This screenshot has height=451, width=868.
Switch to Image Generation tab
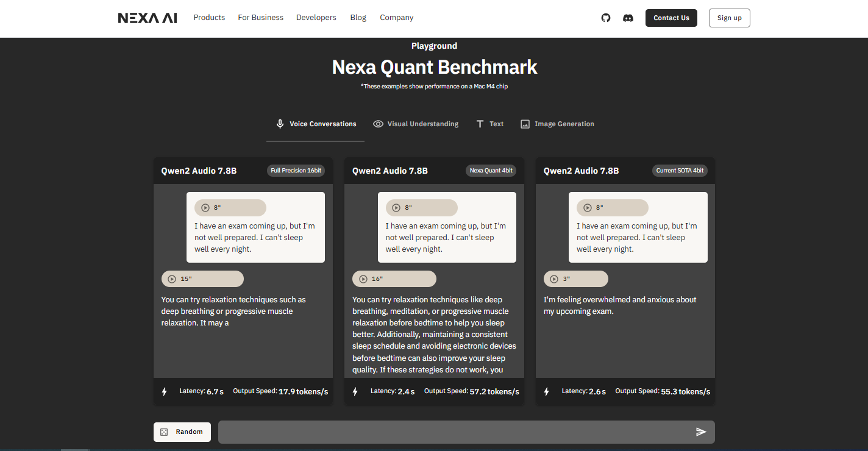(x=557, y=124)
